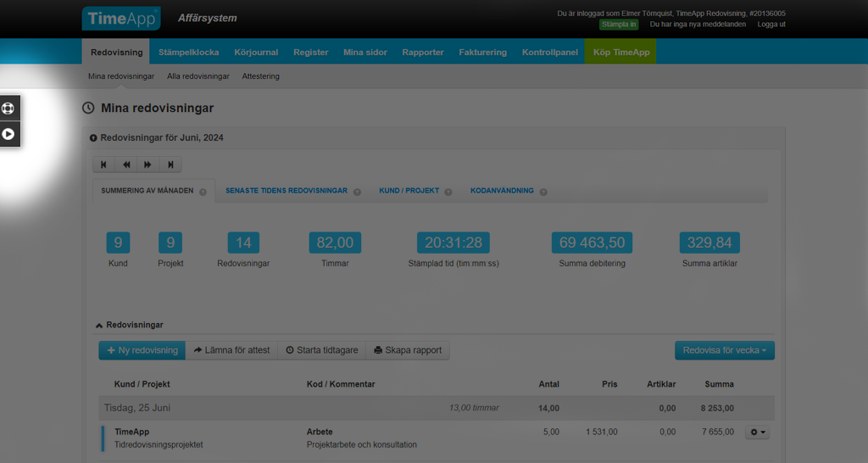Click help icon beside Kund / Projekt tab
The width and height of the screenshot is (868, 463).
[448, 192]
